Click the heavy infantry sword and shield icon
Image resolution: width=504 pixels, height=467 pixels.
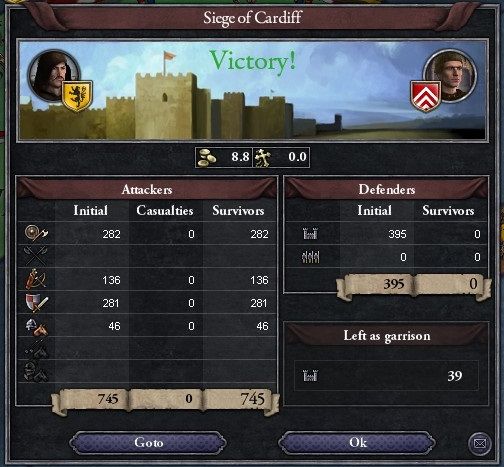tap(36, 302)
